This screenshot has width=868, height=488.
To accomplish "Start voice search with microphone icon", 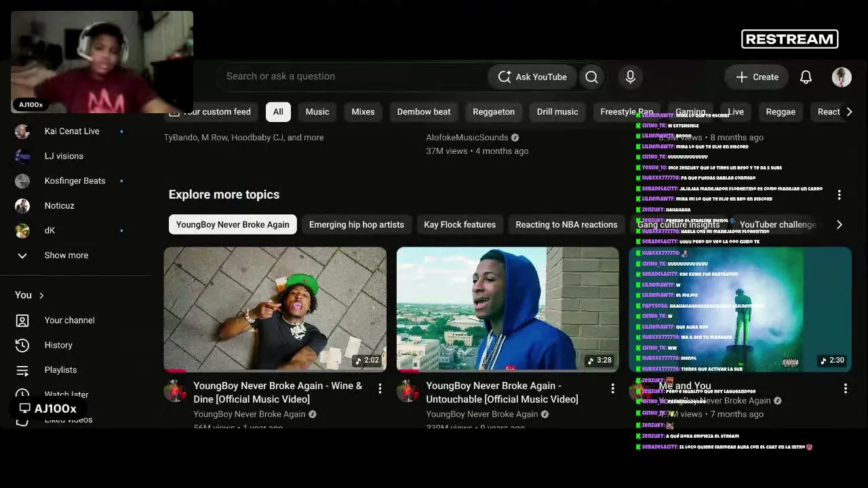I will pyautogui.click(x=630, y=77).
